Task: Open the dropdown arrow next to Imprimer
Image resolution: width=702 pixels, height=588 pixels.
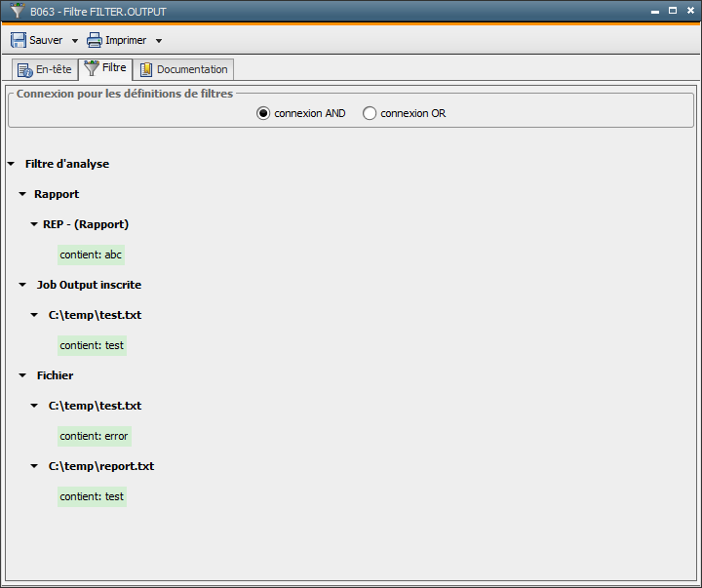Action: [159, 41]
